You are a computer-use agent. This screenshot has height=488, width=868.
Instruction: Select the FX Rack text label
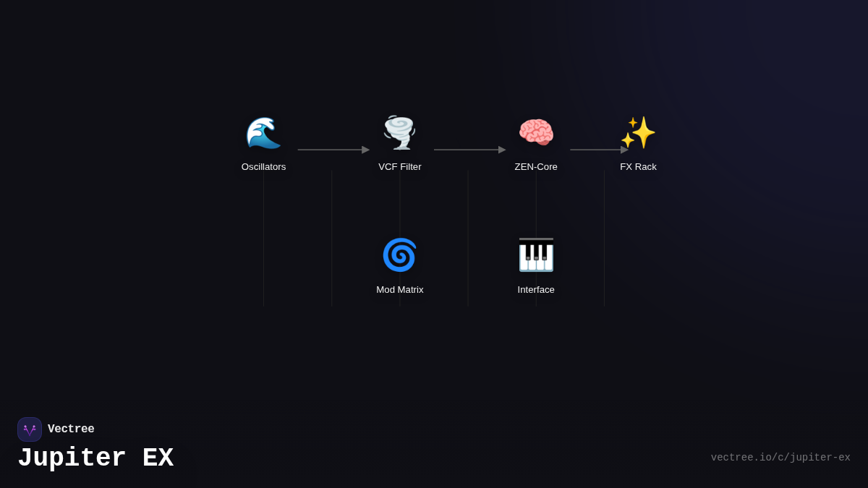click(638, 167)
